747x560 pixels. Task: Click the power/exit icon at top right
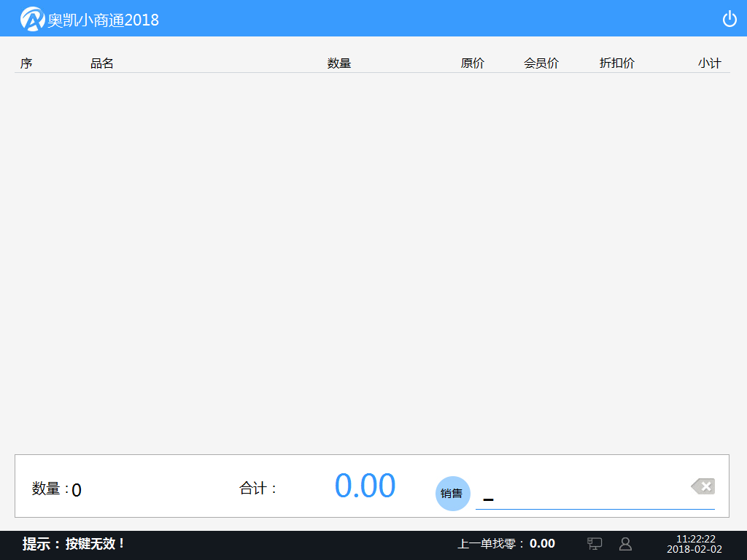(x=729, y=18)
